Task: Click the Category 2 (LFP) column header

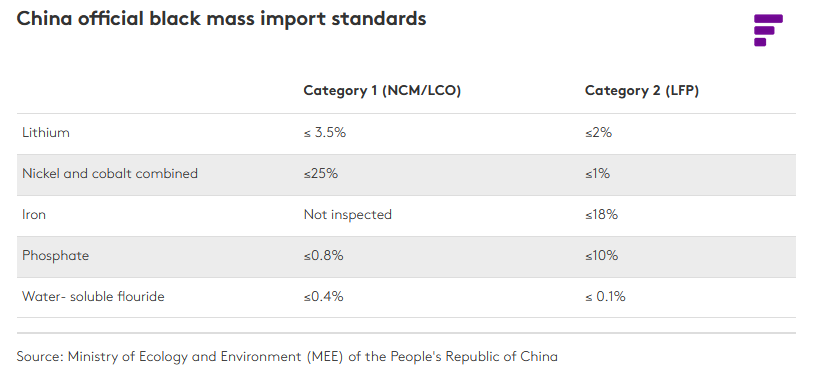Action: (x=642, y=91)
